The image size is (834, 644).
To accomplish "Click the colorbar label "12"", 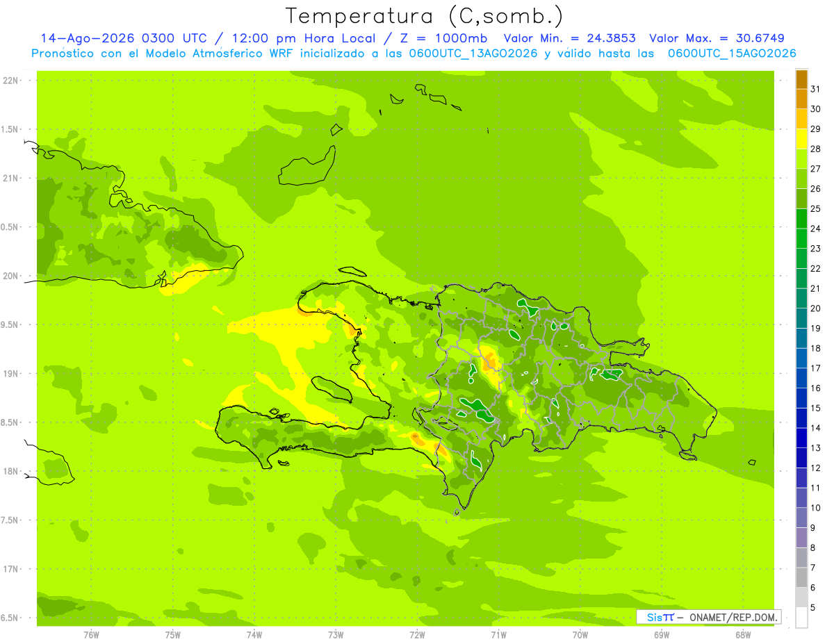I will click(x=816, y=468).
